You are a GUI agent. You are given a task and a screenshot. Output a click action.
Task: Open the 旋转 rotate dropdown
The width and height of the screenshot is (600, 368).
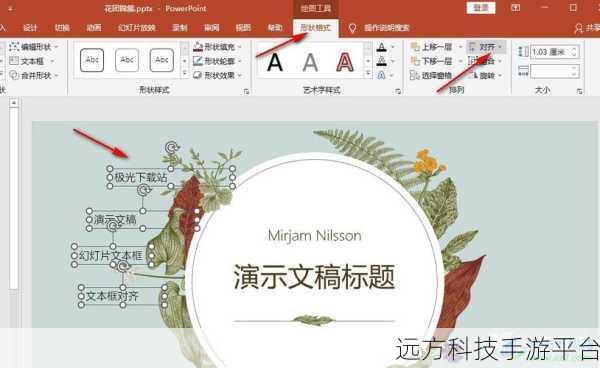486,75
